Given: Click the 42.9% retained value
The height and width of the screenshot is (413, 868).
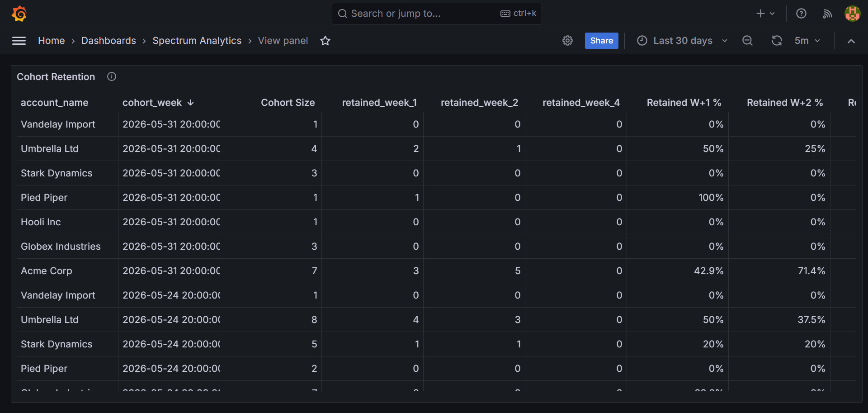Looking at the screenshot, I should pos(708,271).
